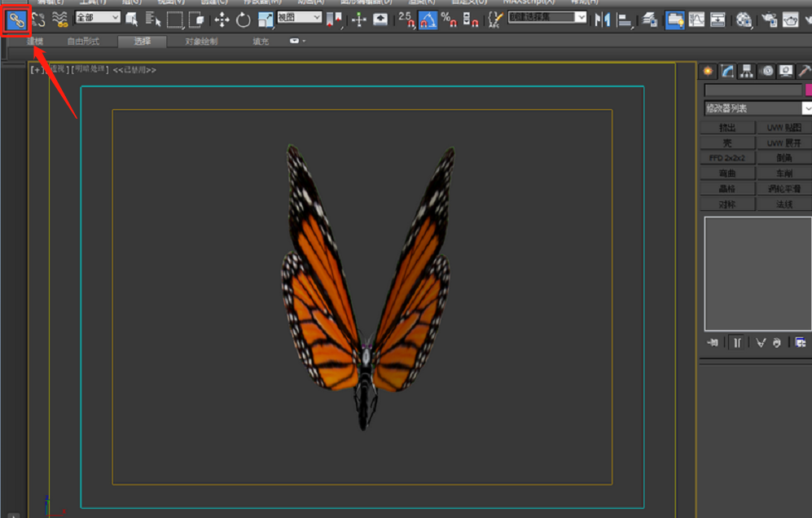Apply the 倒角 modifier
Screen dimensions: 812x518
tap(784, 158)
